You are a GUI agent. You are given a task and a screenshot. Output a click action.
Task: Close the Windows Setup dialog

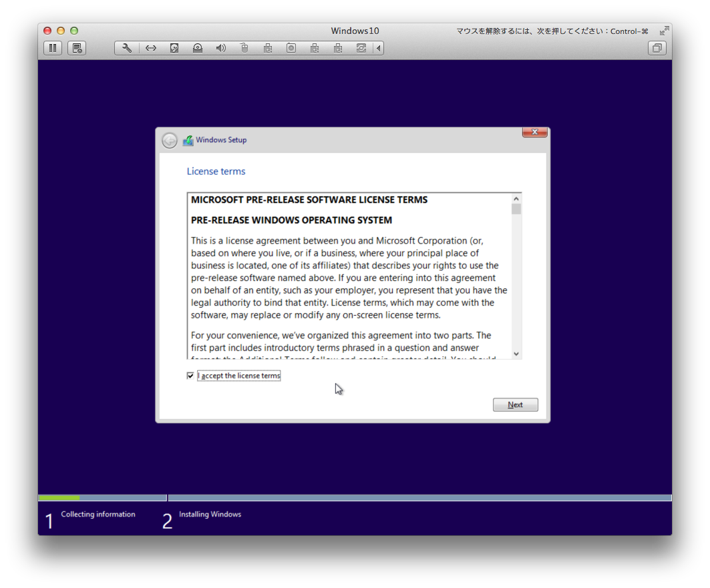(535, 131)
